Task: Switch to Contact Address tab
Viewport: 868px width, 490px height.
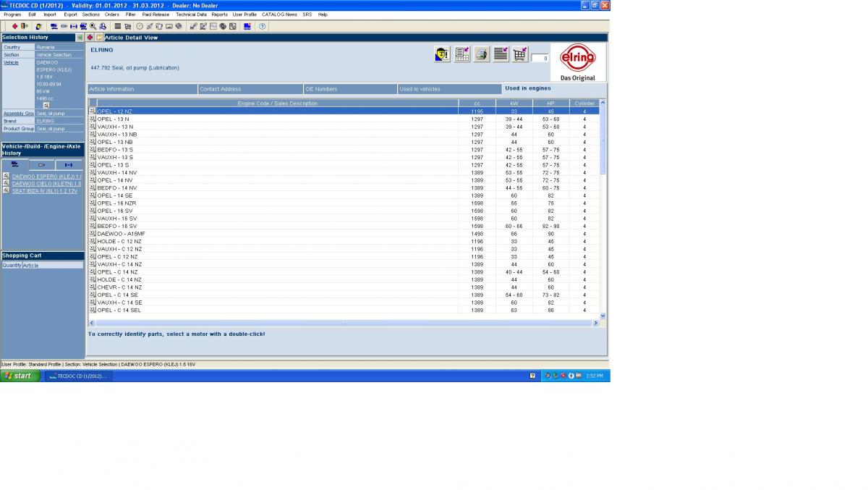Action: coord(250,89)
